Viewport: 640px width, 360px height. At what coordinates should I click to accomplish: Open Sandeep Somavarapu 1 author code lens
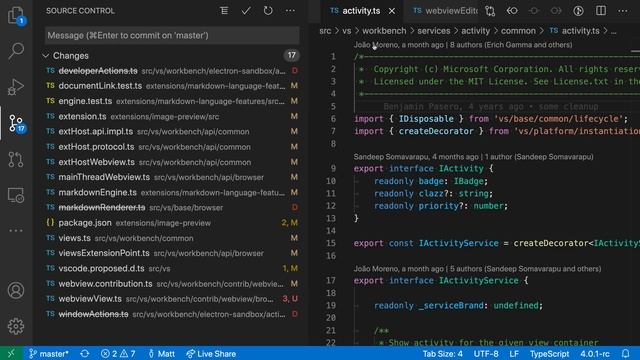(x=473, y=157)
